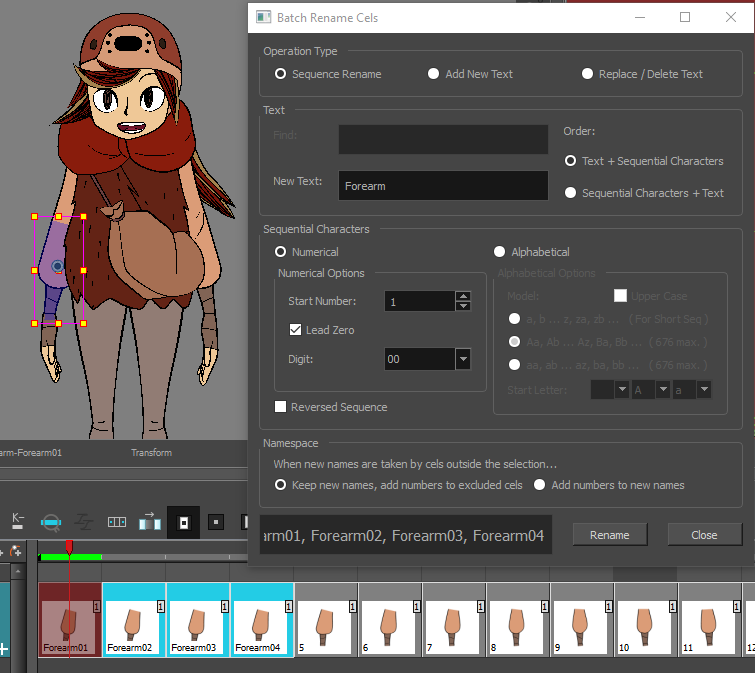This screenshot has width=755, height=673.
Task: Toggle the Upper Case checkbox
Action: point(620,296)
